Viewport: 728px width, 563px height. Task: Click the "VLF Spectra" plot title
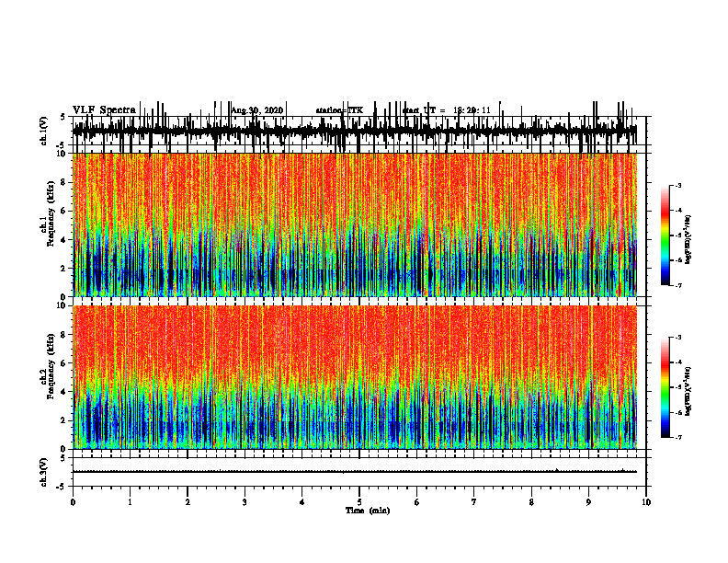[104, 109]
